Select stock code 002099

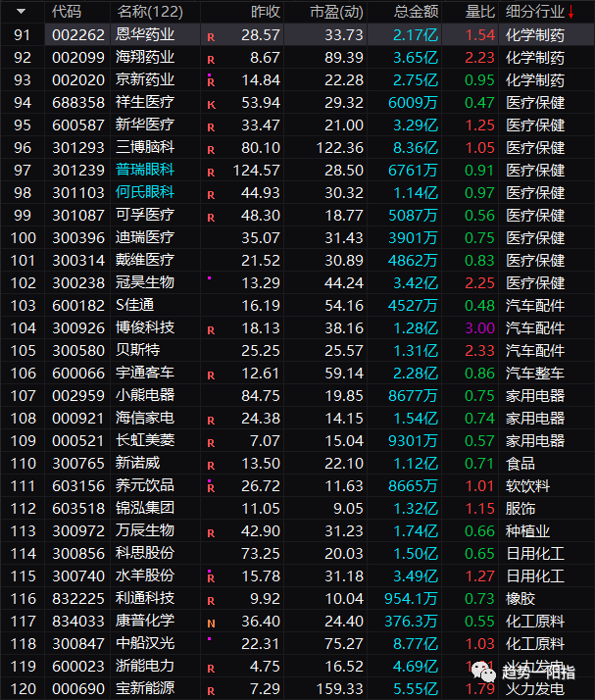[x=78, y=57]
